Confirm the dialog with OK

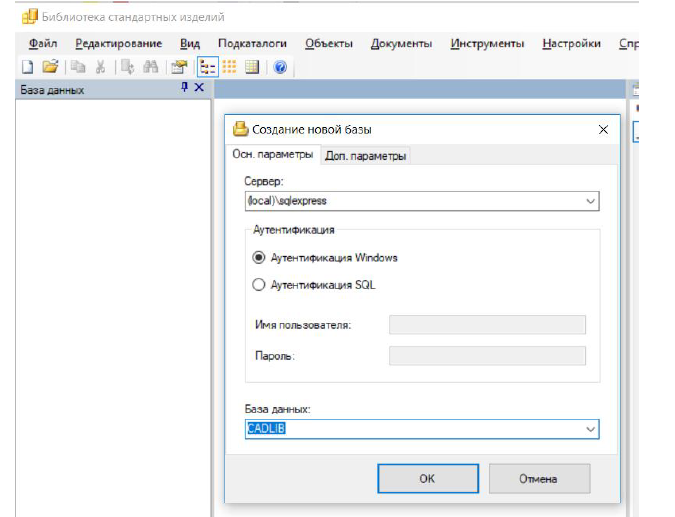428,479
